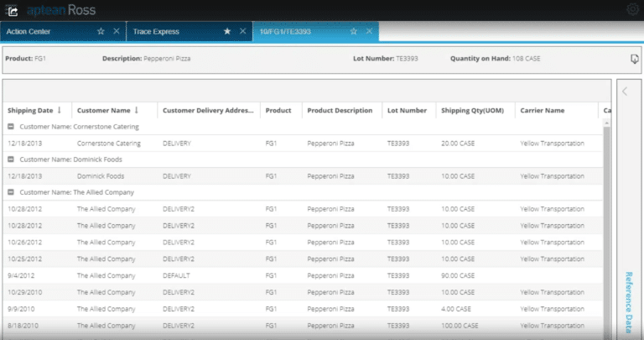Collapse The Allied Company customer group

[x=11, y=192]
